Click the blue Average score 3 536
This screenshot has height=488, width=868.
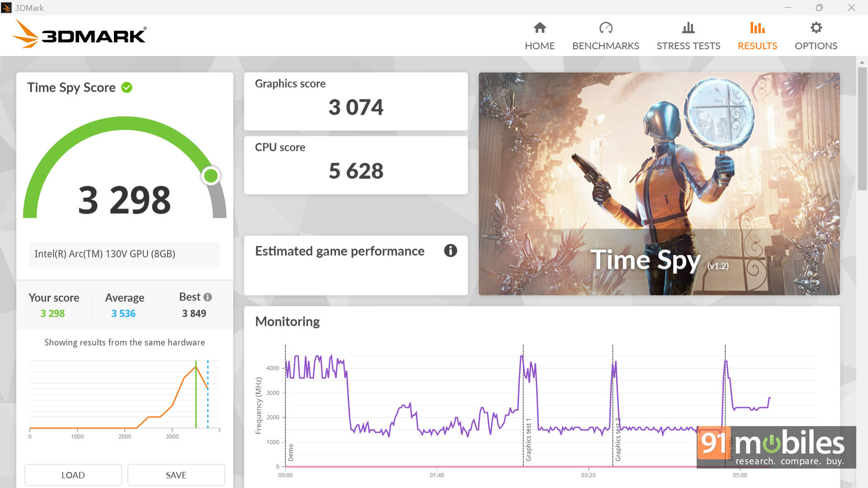(x=123, y=314)
